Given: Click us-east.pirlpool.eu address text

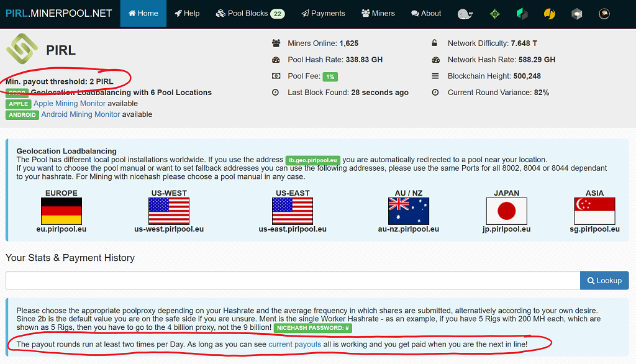Looking at the screenshot, I should (293, 229).
